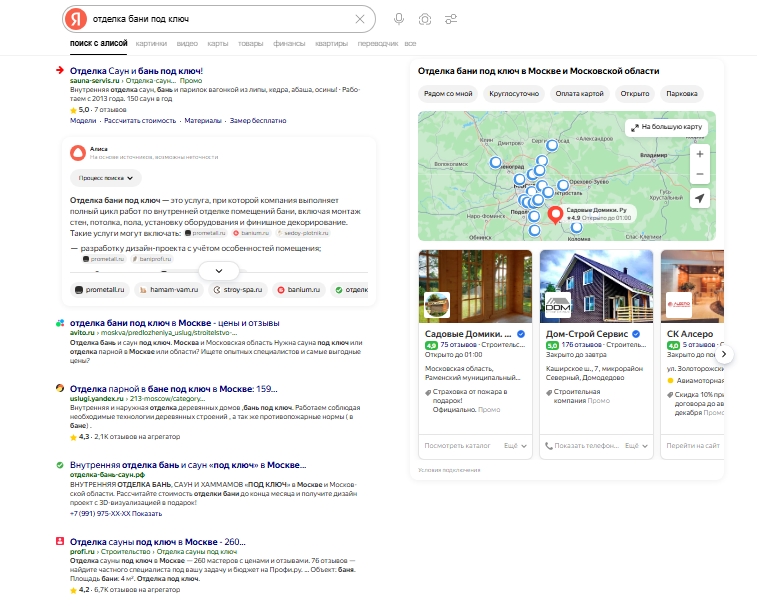757x606 pixels.
Task: Click the Yandex logo icon
Action: (76, 19)
